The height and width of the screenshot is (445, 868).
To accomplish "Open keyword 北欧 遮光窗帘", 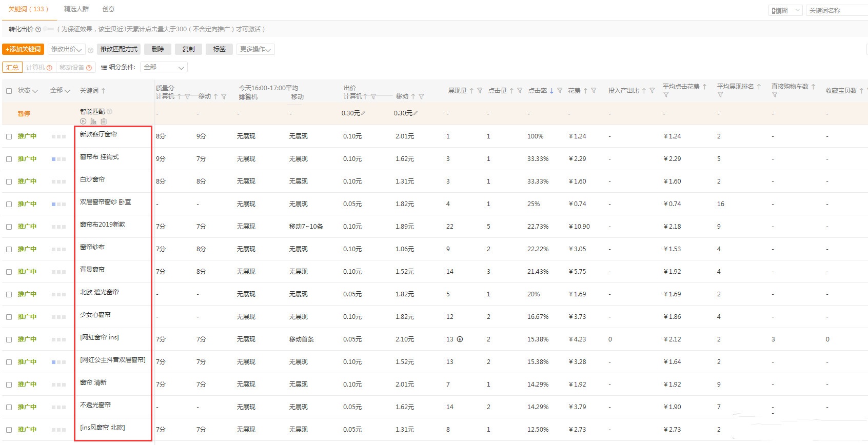I will click(x=99, y=292).
